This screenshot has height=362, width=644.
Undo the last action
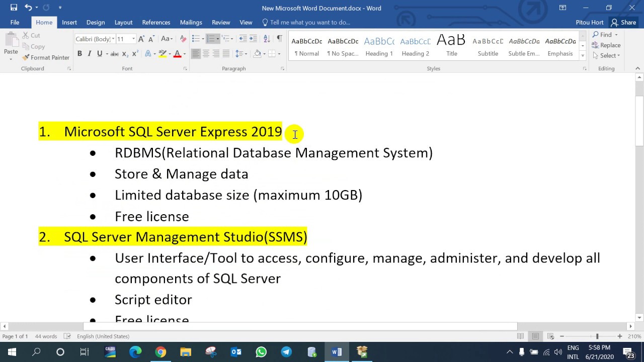coord(28,8)
